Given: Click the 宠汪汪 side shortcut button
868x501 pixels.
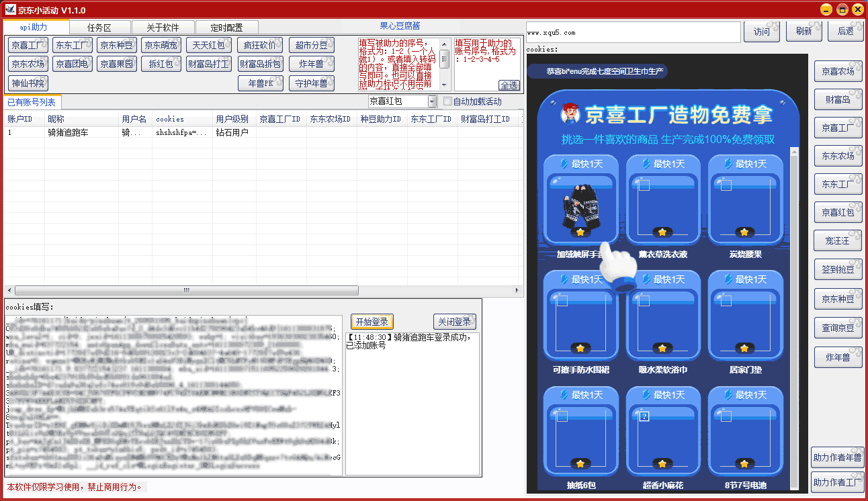Looking at the screenshot, I should coord(838,240).
